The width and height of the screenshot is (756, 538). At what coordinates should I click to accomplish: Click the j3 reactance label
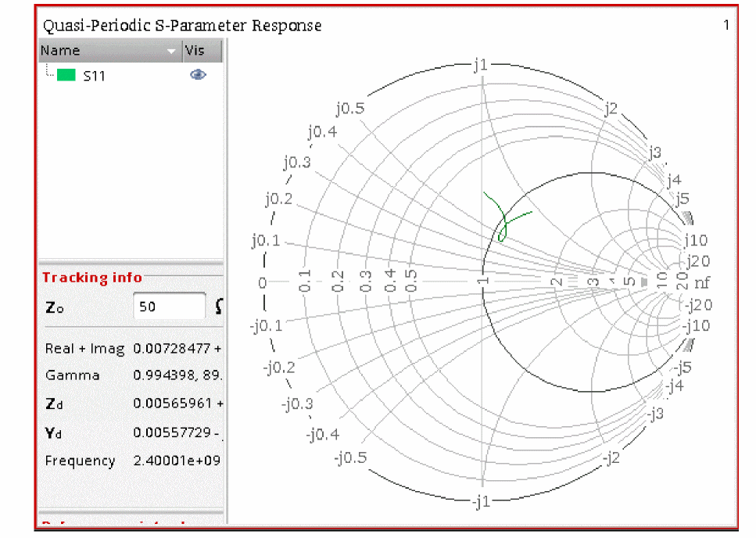pyautogui.click(x=654, y=152)
